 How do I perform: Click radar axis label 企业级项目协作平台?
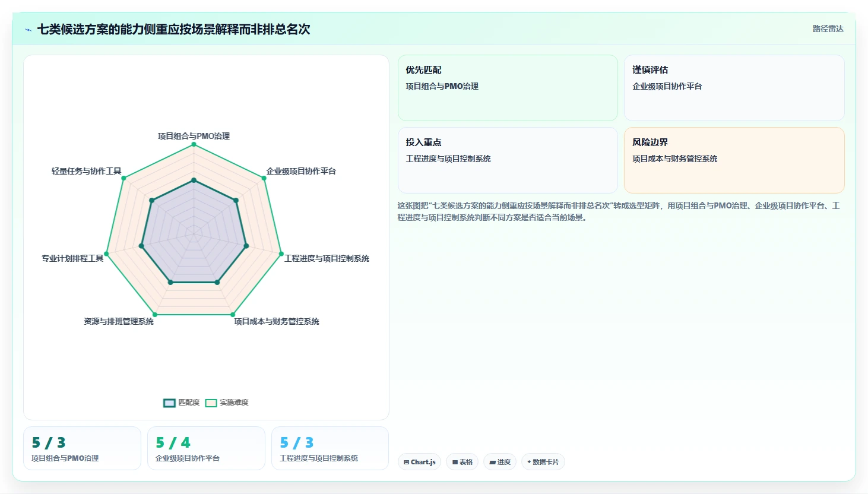click(301, 171)
